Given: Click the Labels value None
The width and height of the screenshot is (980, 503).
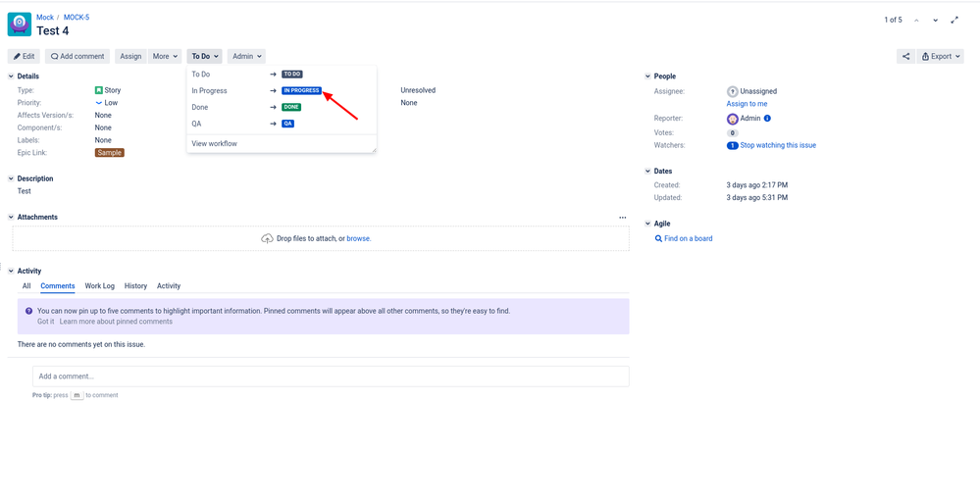Looking at the screenshot, I should click(103, 140).
